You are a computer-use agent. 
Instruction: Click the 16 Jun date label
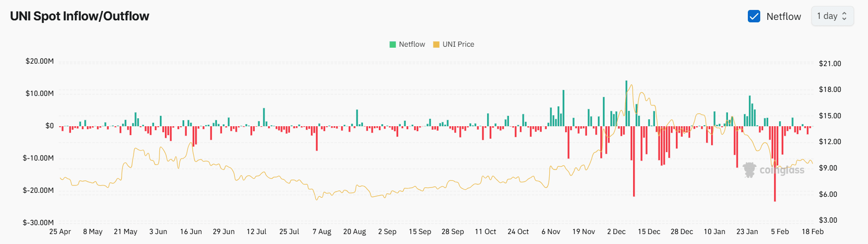pyautogui.click(x=191, y=232)
